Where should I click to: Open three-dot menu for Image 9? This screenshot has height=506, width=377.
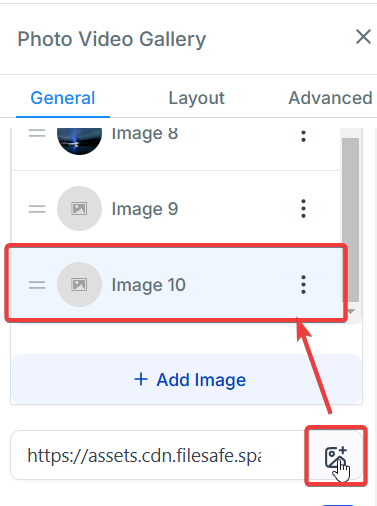click(303, 209)
